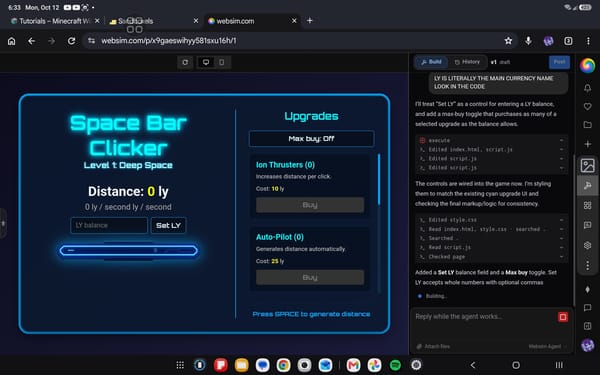
Task: Click the upgrades list scrollbar
Action: 379,179
